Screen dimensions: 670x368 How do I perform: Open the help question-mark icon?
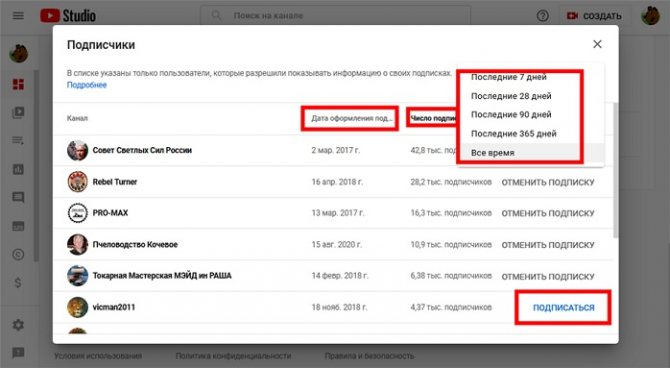[543, 16]
